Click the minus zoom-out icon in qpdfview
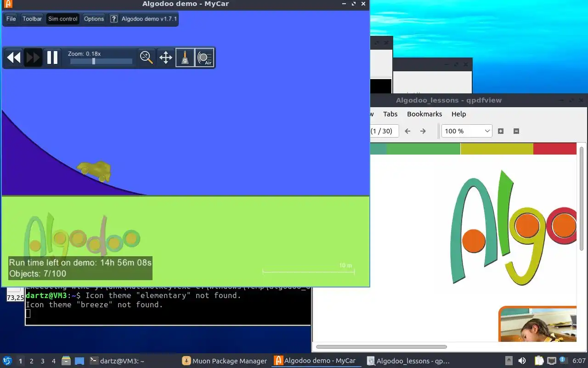This screenshot has width=588, height=368. click(x=516, y=131)
